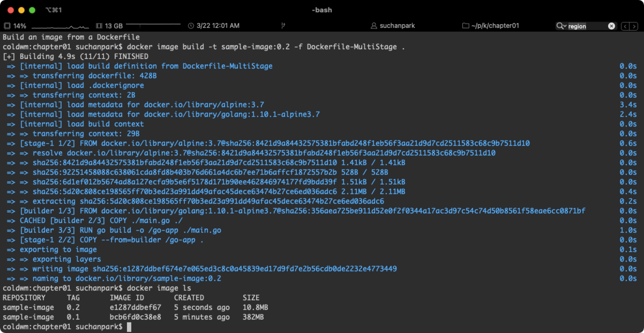Click the clock icon in status bar

coord(191,26)
